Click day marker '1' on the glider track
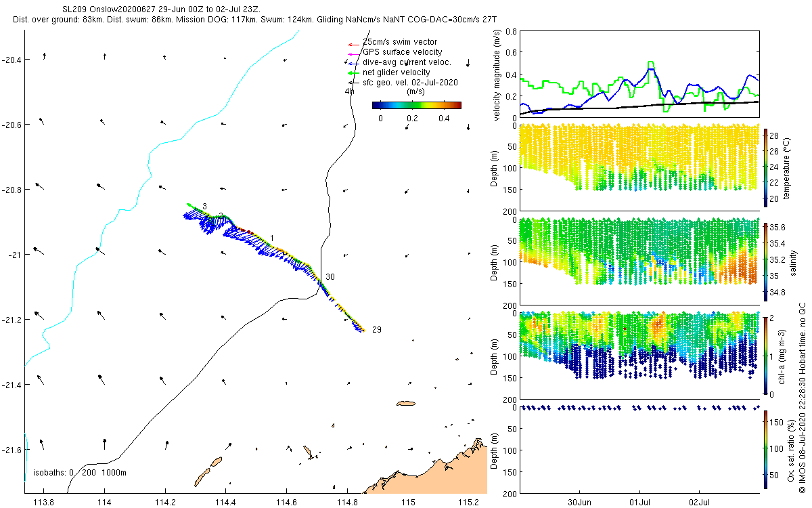This screenshot has height=508, width=812. [271, 238]
